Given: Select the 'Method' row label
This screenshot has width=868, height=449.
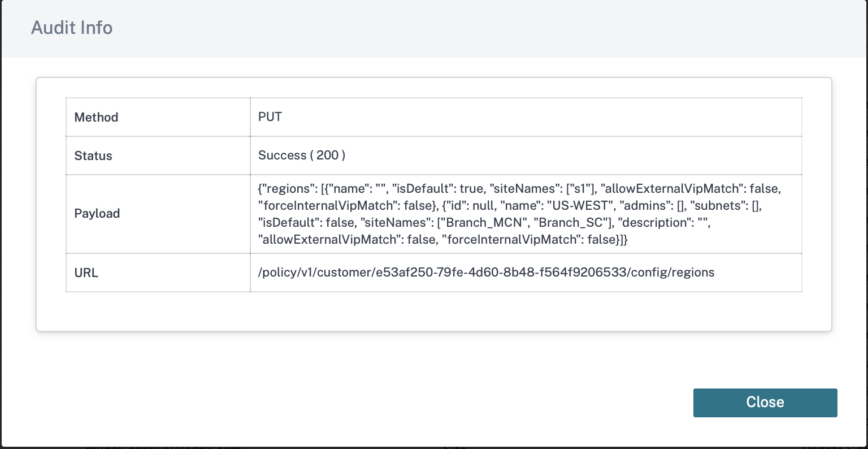Looking at the screenshot, I should 96,117.
